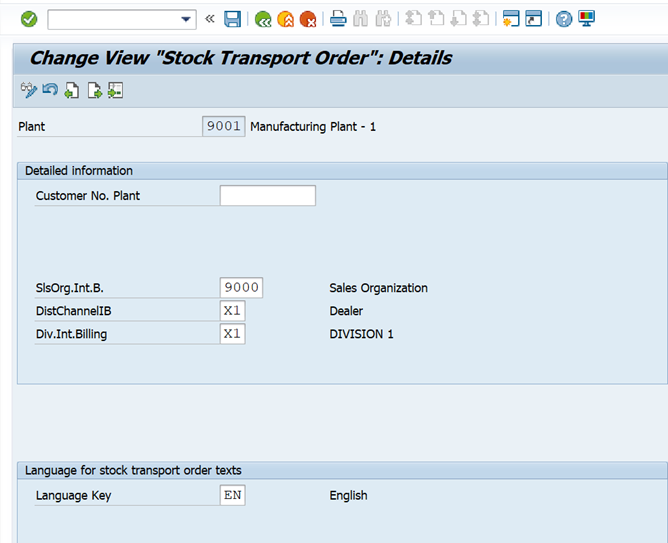Click the Div.Int.Billing field with X1
This screenshot has width=668, height=543.
pos(232,334)
